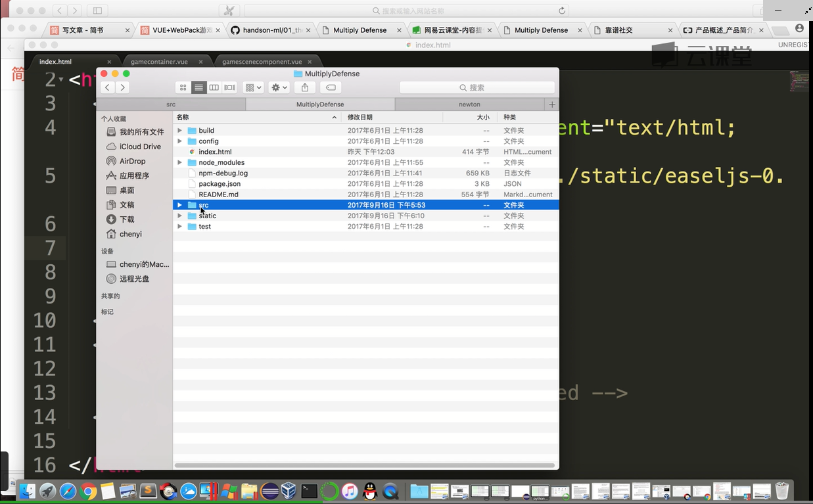813x504 pixels.
Task: Sort by the 修改日期 column header
Action: (x=392, y=117)
